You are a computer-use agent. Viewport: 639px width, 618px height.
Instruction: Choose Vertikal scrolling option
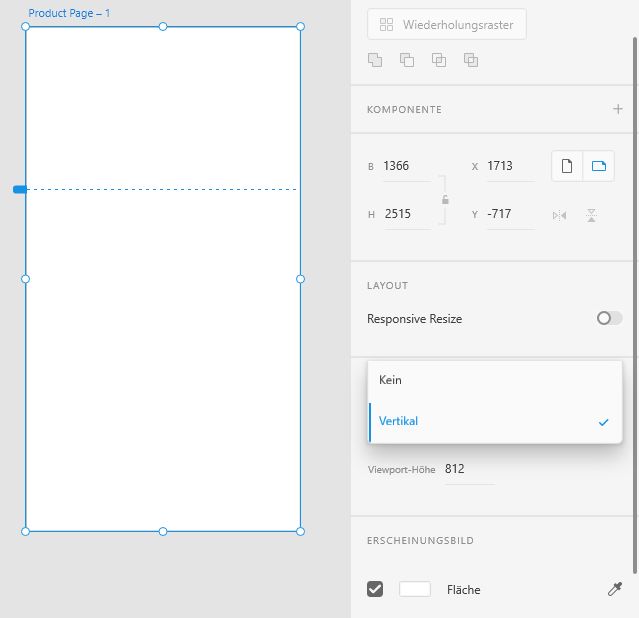pos(495,422)
